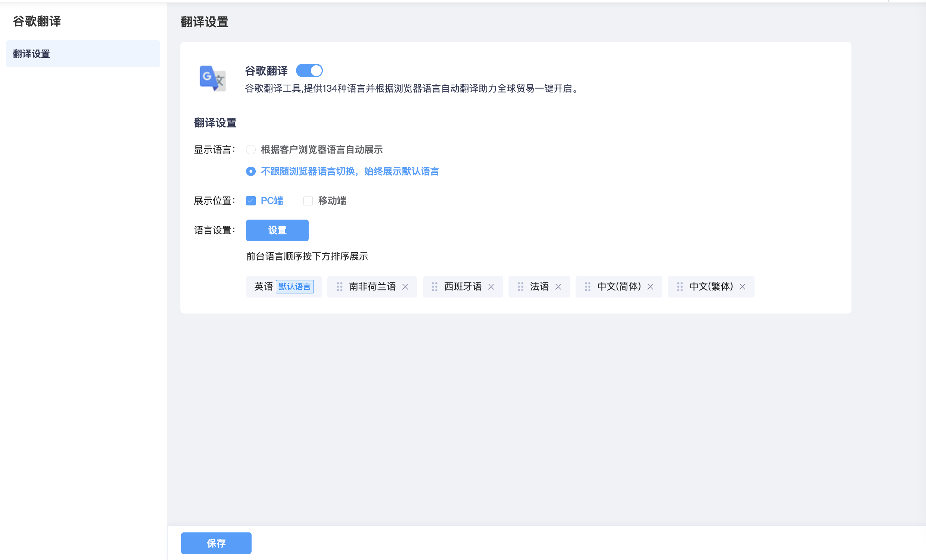Grab the drag handle on 西班牙语 tag
The image size is (926, 560).
click(434, 286)
